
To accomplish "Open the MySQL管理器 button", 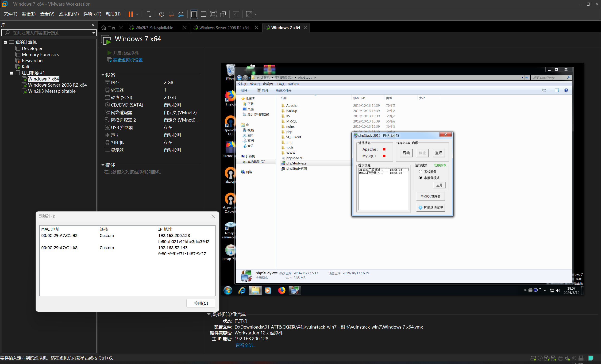I will click(431, 196).
